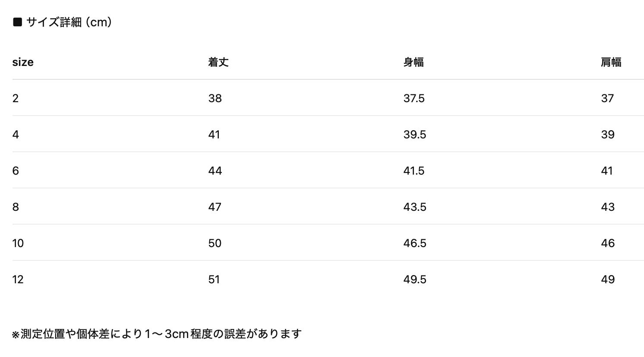644x357 pixels.
Task: Click the 身幅 column header
Action: click(414, 62)
